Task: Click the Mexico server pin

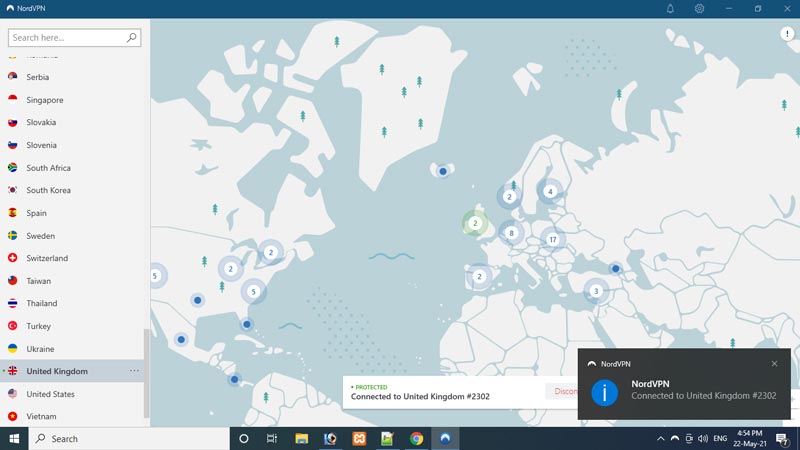Action: pos(181,339)
